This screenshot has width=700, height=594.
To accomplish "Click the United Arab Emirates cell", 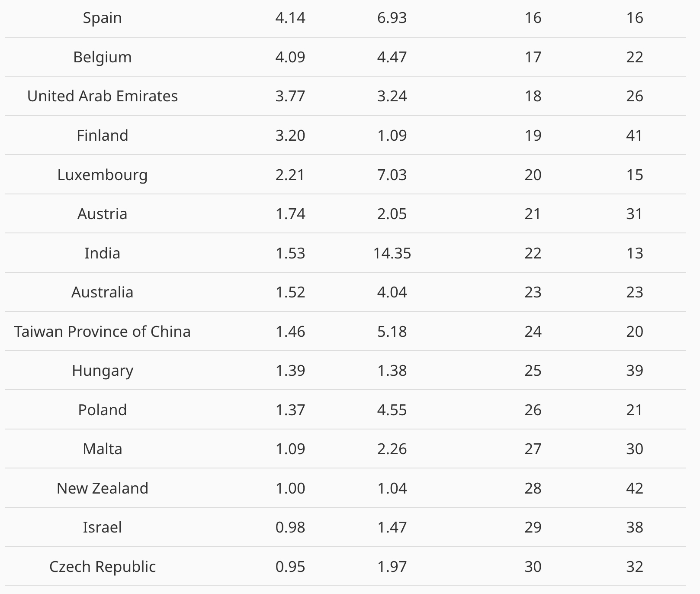I will 103,96.
